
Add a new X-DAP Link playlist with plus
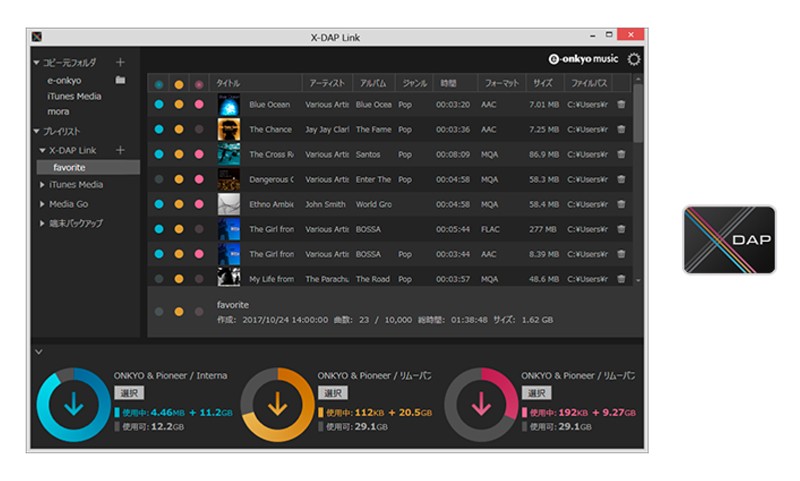pos(120,150)
